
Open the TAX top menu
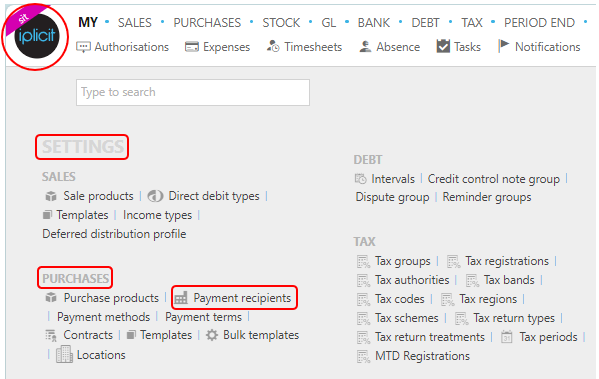coord(472,23)
